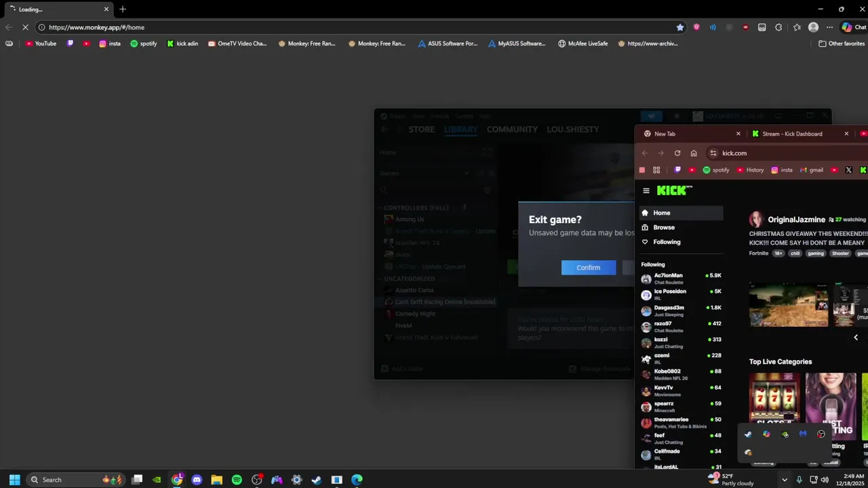The width and height of the screenshot is (868, 488).
Task: Open McAfee LiveSafe bookmark in Edge
Action: pyautogui.click(x=583, y=43)
